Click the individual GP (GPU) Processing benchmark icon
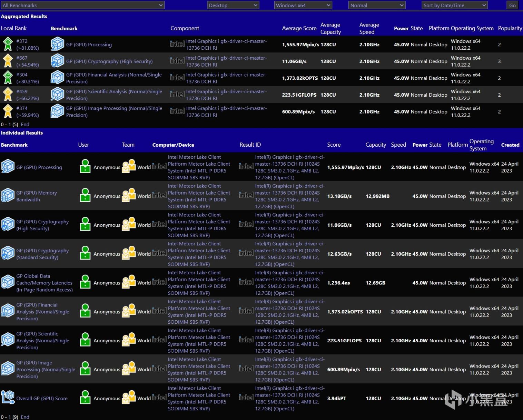 (x=8, y=167)
